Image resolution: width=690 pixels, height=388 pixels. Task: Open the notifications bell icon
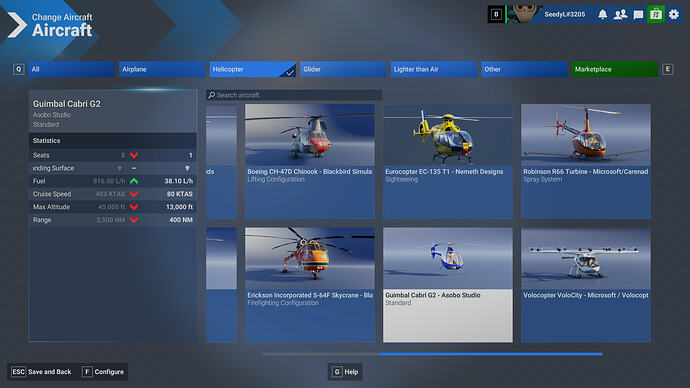point(602,15)
